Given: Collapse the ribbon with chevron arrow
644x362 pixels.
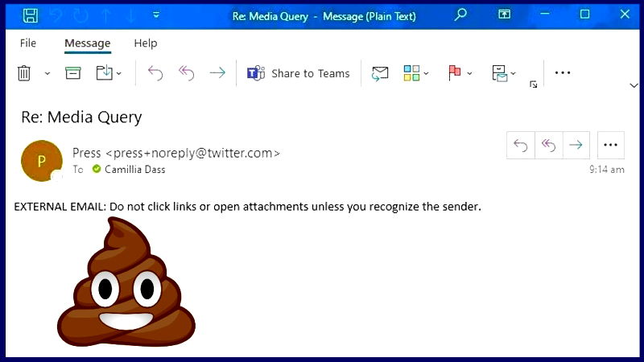Looking at the screenshot, I should pyautogui.click(x=633, y=84).
